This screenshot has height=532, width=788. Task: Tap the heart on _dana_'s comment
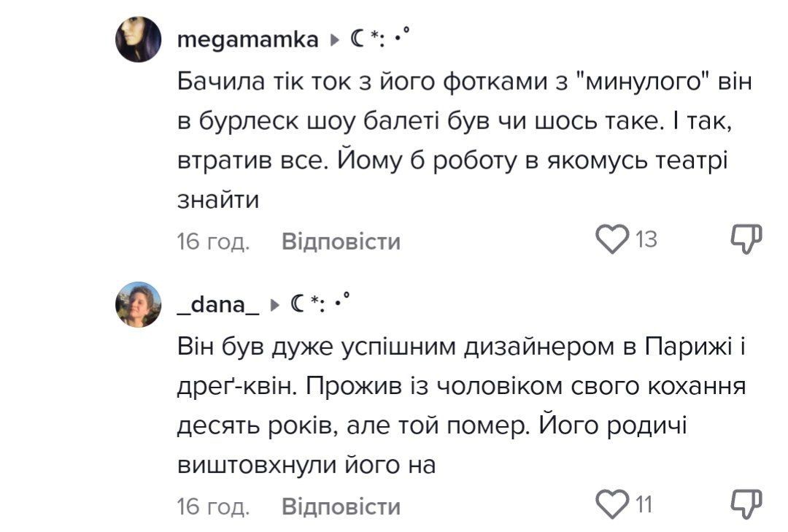[x=612, y=504]
